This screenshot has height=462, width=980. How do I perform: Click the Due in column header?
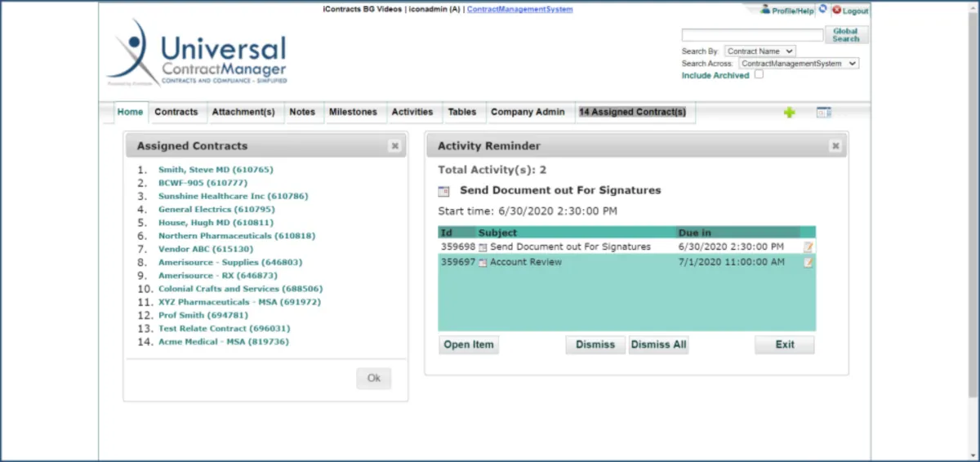point(738,233)
